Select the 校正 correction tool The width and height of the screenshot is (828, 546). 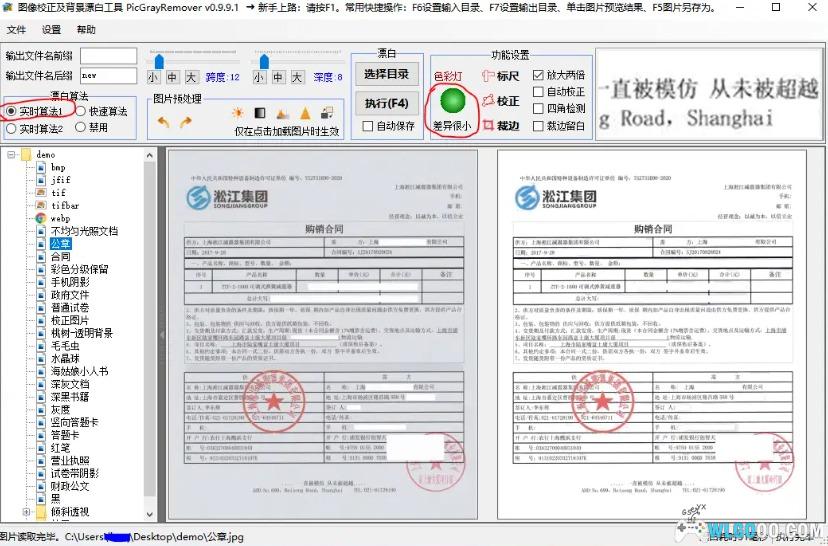tap(501, 100)
